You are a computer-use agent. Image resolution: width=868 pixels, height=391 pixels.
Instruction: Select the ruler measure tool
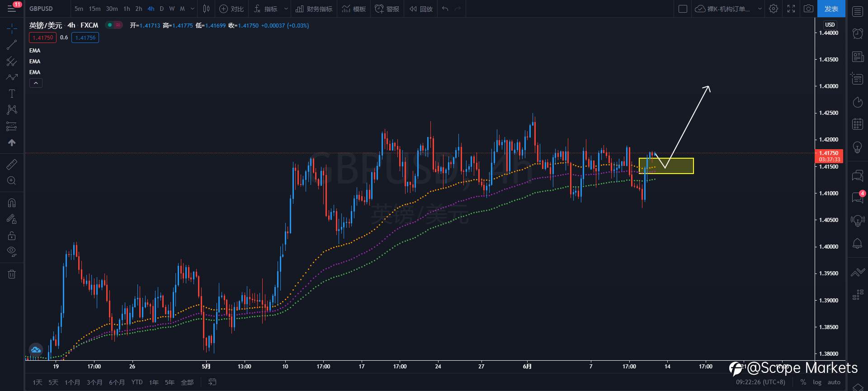12,164
